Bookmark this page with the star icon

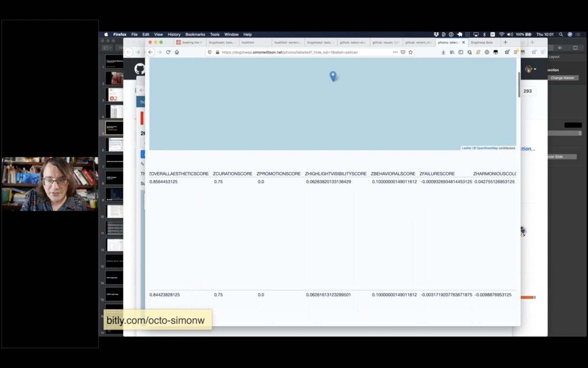click(x=411, y=52)
